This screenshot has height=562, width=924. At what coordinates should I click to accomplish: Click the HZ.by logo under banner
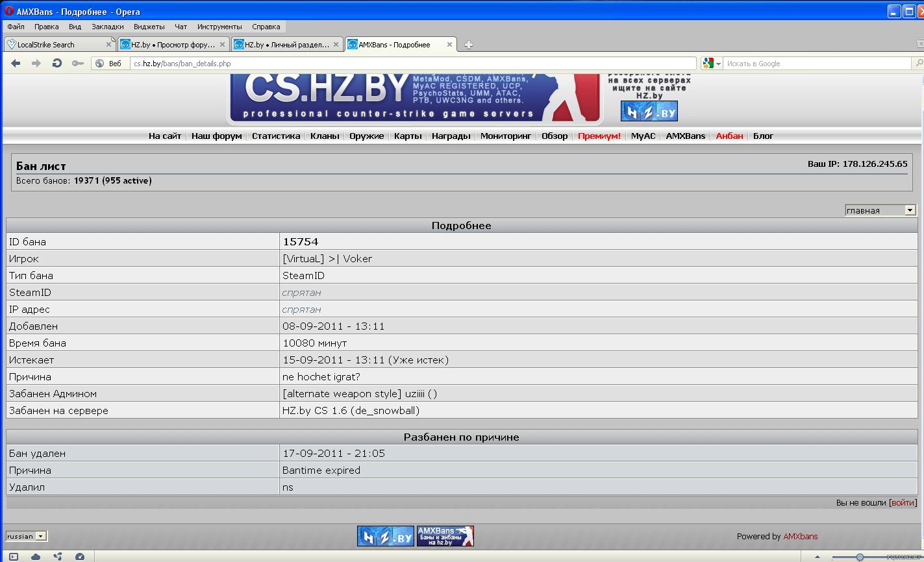click(649, 111)
